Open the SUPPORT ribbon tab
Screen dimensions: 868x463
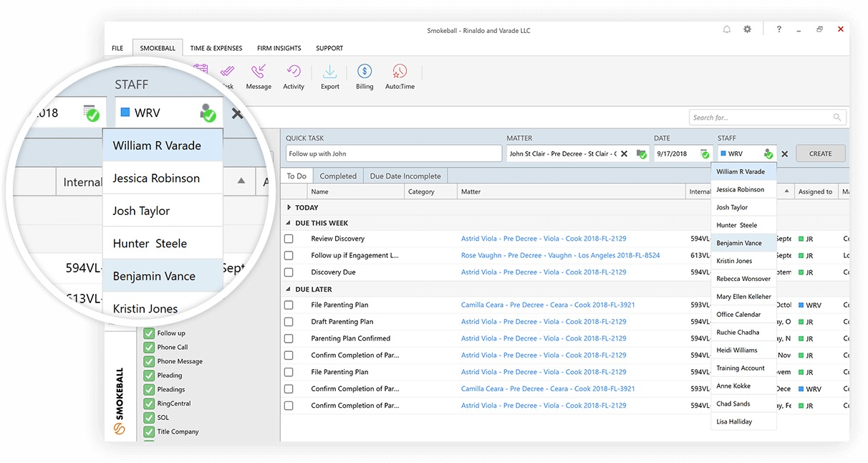point(329,48)
